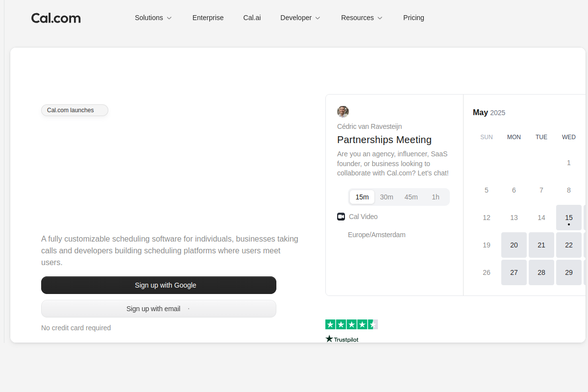
Task: Click the fully customizable scheduling software paragraph
Action: tap(170, 251)
